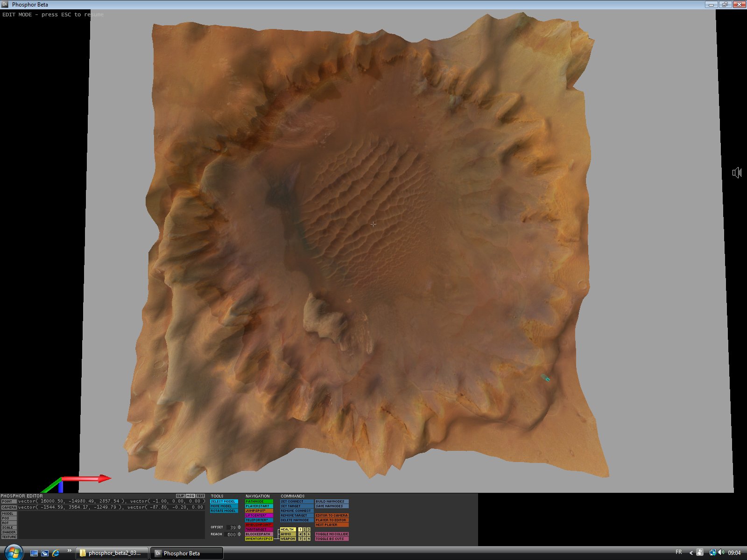Click Switch Between Windows quick launch icon

point(45,553)
